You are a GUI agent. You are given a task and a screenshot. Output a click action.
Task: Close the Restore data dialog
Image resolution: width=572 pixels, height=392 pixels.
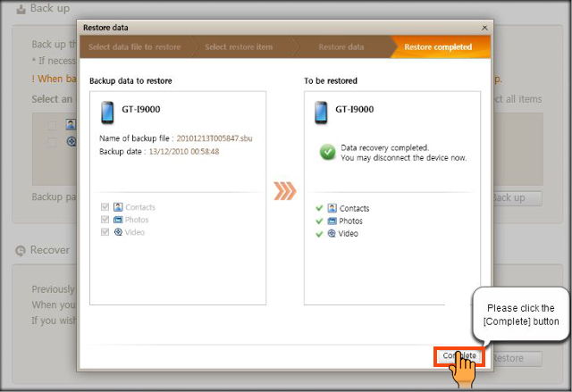tap(484, 28)
